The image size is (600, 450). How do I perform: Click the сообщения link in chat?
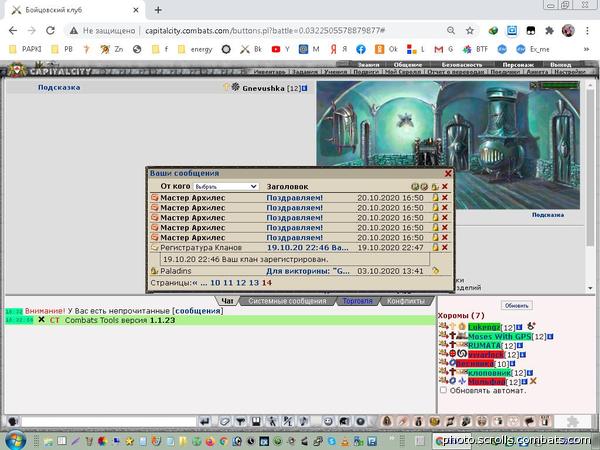pos(198,311)
